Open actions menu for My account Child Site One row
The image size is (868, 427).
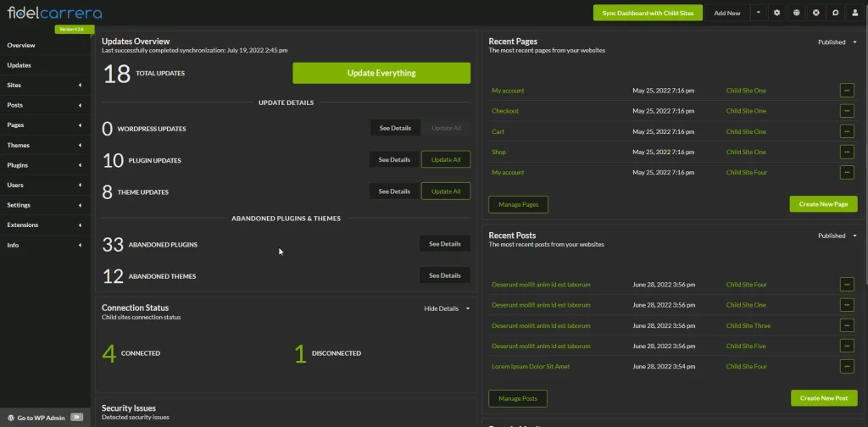(x=847, y=90)
